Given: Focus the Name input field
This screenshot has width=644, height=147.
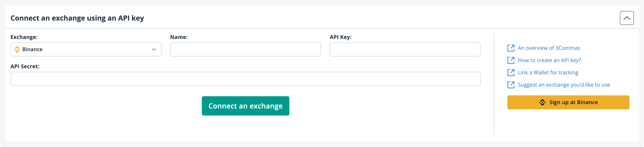Looking at the screenshot, I should tap(245, 49).
